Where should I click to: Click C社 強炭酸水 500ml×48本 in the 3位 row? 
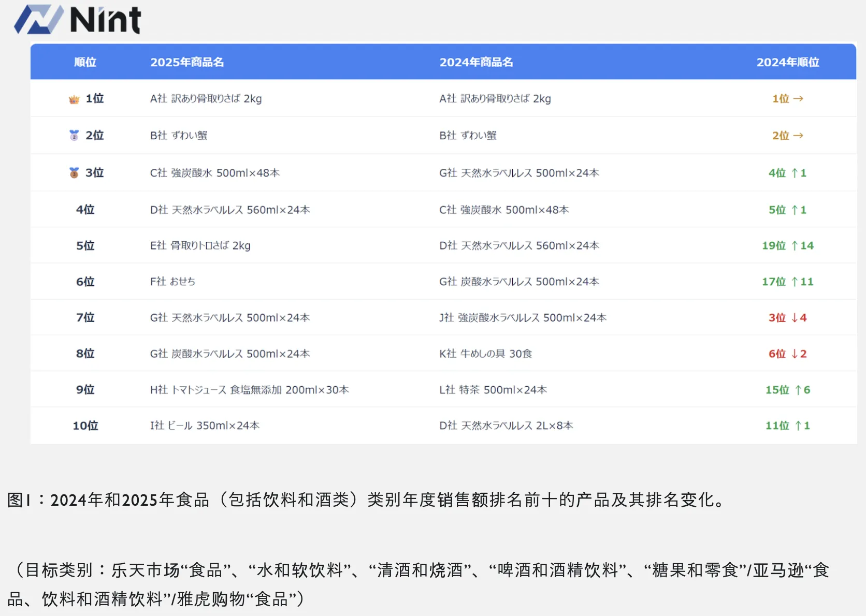click(x=214, y=173)
